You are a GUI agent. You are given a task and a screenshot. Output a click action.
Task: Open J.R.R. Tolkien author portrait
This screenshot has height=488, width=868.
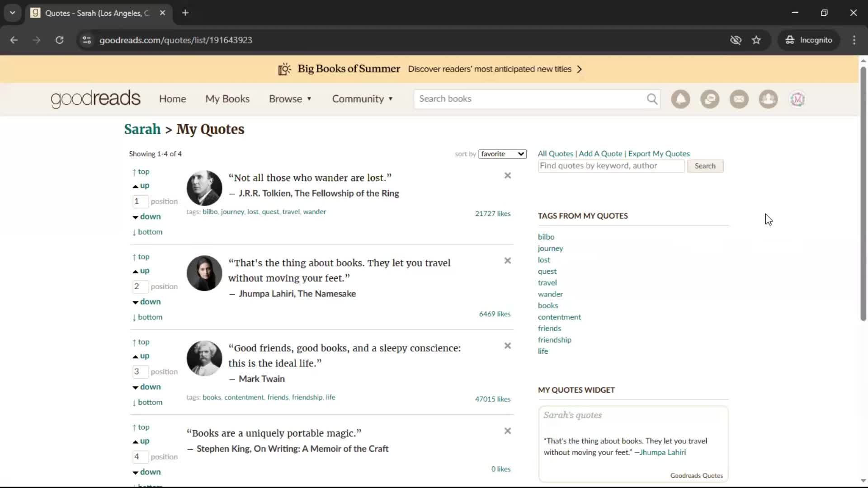pos(204,188)
